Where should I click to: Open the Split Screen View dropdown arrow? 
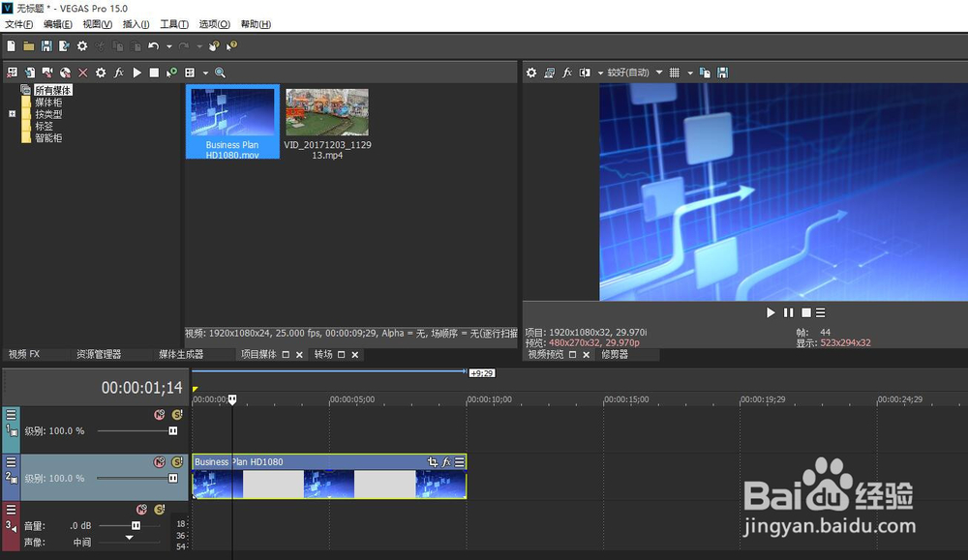600,73
